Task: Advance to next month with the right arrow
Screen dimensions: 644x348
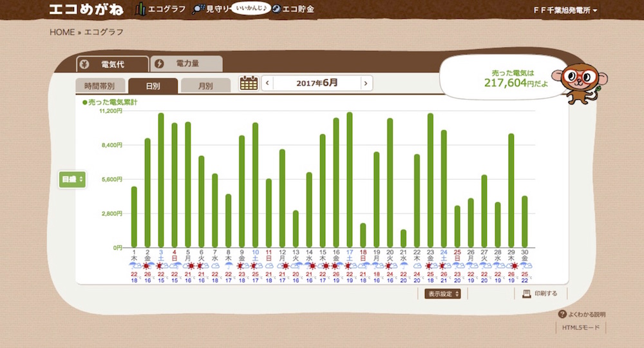Action: (x=365, y=83)
